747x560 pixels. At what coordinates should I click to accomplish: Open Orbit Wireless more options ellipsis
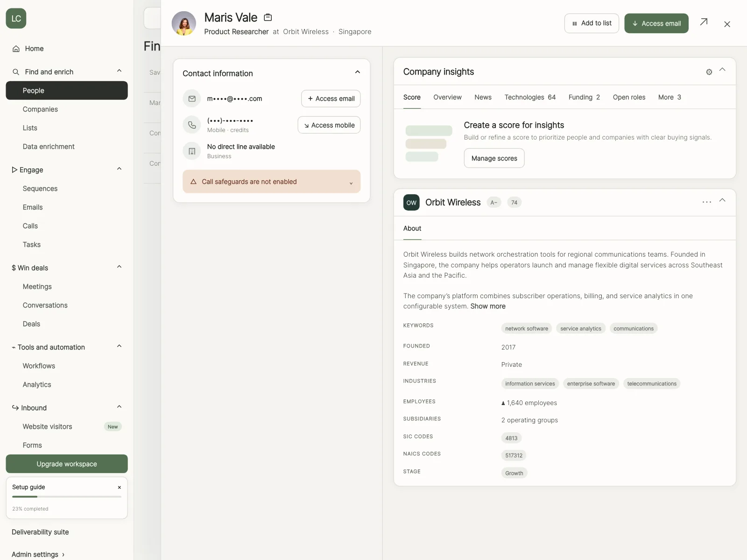click(x=707, y=202)
